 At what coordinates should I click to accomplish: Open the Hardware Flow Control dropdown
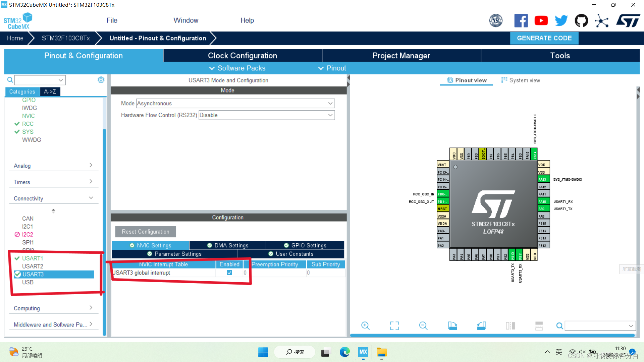click(x=330, y=115)
